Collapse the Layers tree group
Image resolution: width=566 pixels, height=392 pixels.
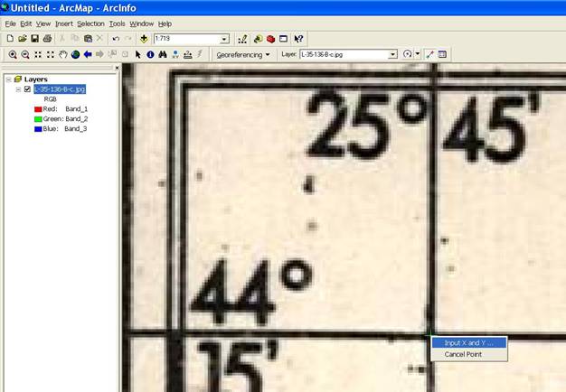[x=8, y=79]
